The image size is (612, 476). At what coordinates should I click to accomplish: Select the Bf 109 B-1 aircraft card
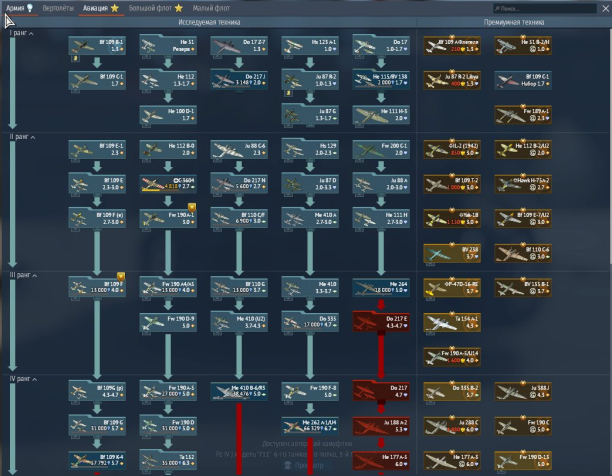coord(97,46)
